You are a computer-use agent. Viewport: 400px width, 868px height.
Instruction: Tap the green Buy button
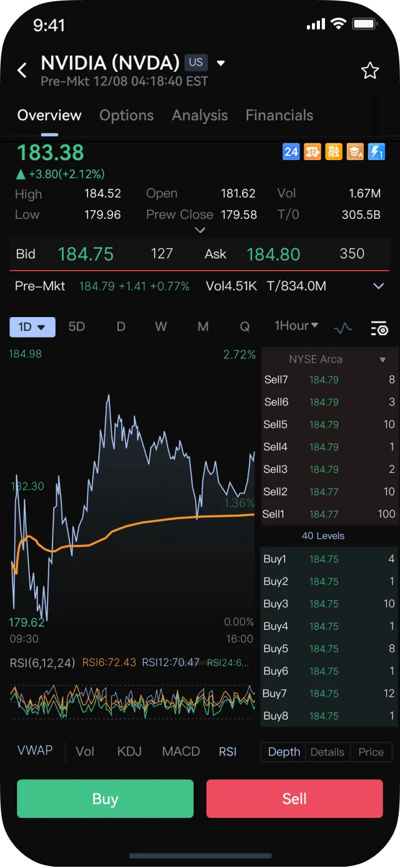[x=105, y=799]
